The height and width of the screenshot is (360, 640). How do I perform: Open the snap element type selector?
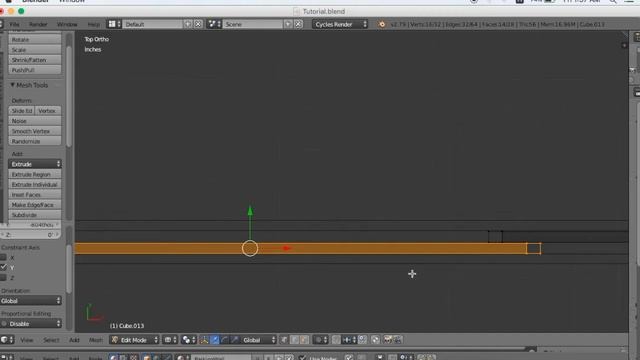349,340
